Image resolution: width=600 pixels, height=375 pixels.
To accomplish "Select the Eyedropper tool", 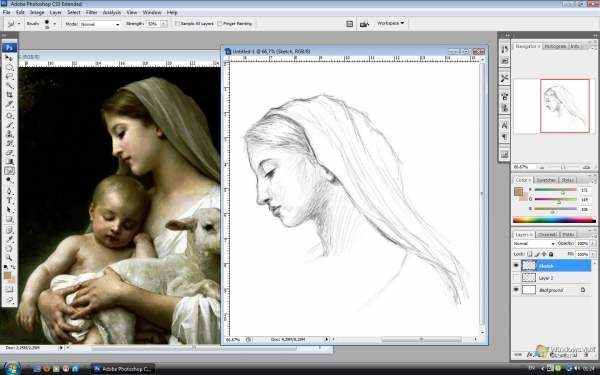I will coord(9,240).
